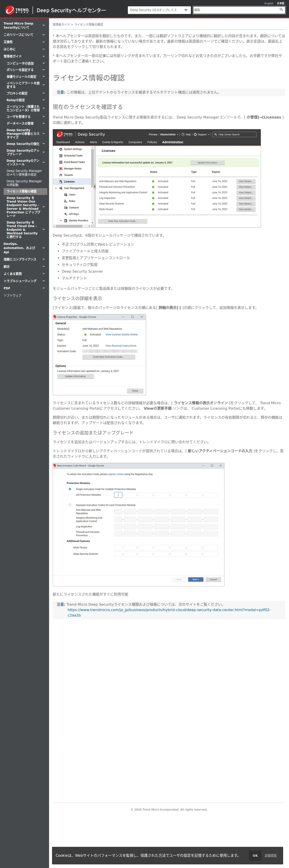Click the ライセンス情報の確認 page heading

[x=89, y=78]
